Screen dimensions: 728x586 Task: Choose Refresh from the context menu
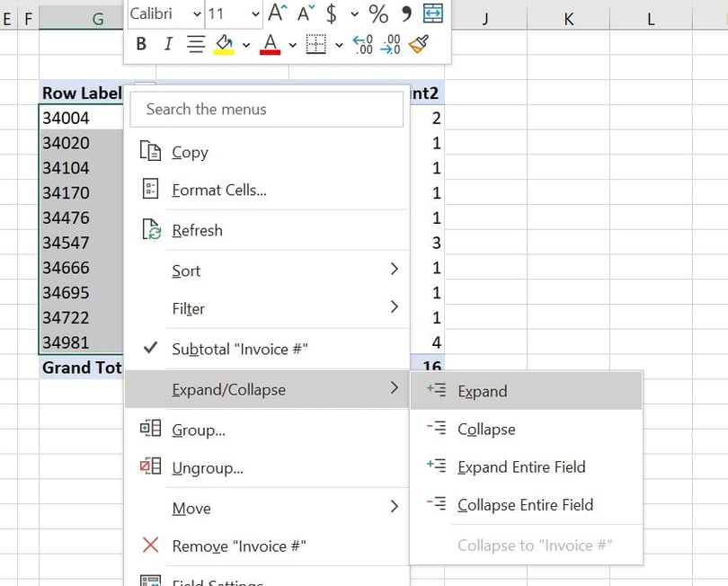(x=197, y=230)
